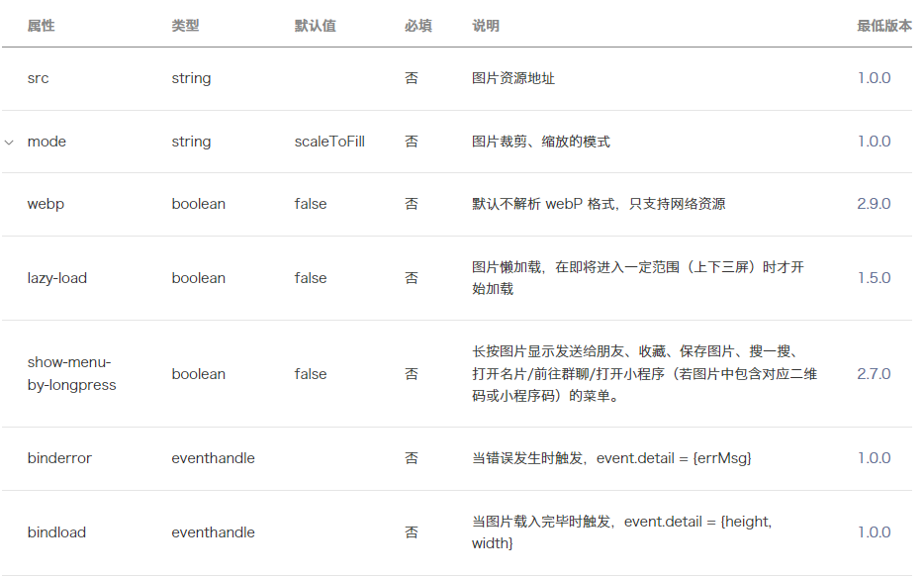Click false default in lazy-load row

tap(311, 278)
